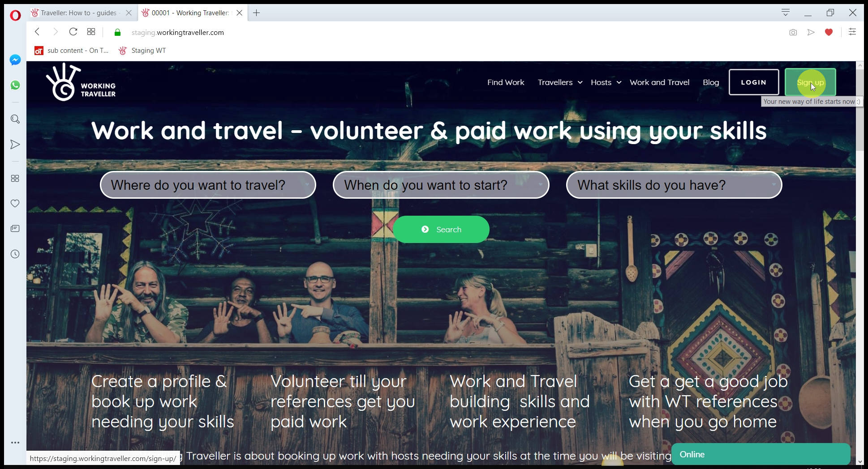Open "Where do you want to travel?" dropdown

coord(208,185)
